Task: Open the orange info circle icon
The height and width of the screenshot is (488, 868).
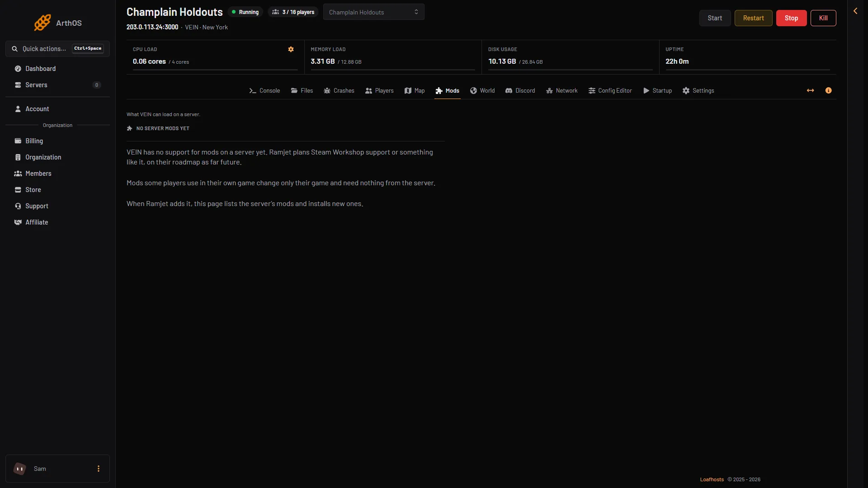Action: pyautogui.click(x=828, y=90)
